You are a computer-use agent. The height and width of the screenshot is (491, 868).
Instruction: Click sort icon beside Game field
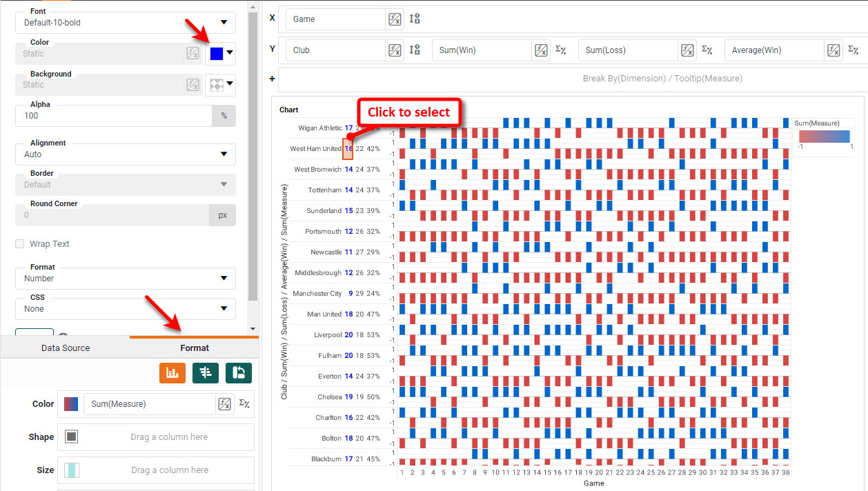[x=415, y=19]
